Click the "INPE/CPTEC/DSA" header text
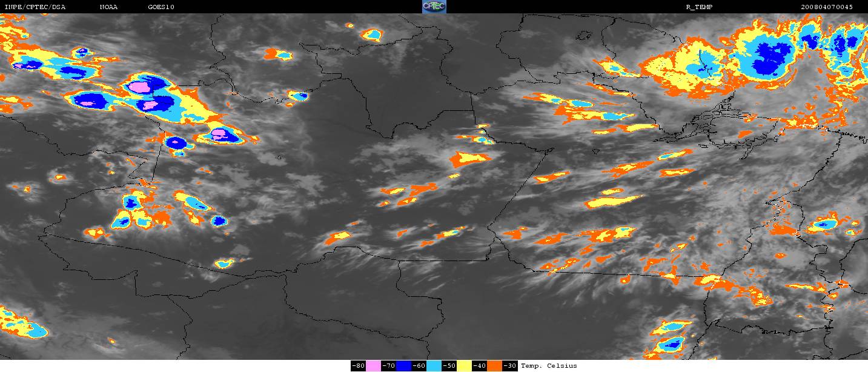 35,7
